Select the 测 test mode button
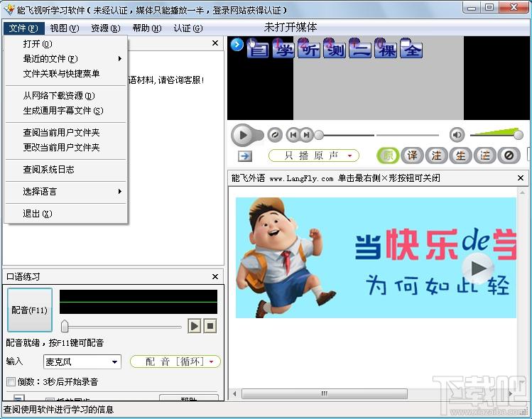 click(335, 50)
